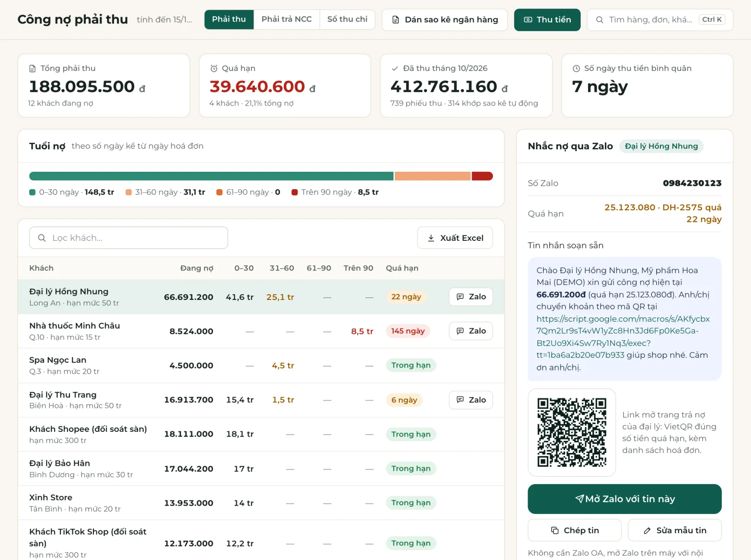Click the Chép tin button
Image resolution: width=751 pixels, height=560 pixels.
(575, 530)
